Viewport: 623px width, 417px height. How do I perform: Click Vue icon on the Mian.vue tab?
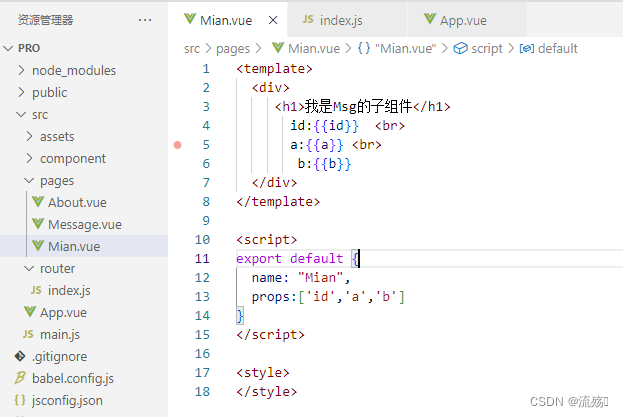190,19
